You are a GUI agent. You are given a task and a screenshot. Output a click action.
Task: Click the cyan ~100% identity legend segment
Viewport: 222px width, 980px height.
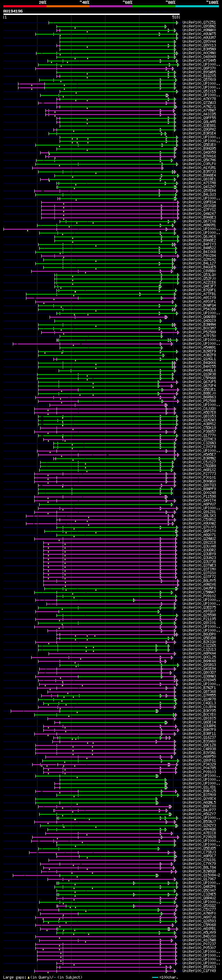(x=197, y=6)
